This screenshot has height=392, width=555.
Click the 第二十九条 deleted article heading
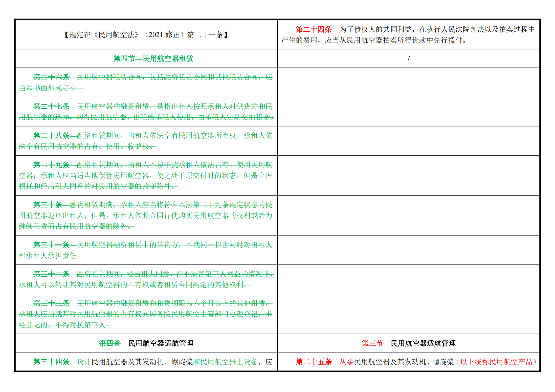(x=51, y=165)
